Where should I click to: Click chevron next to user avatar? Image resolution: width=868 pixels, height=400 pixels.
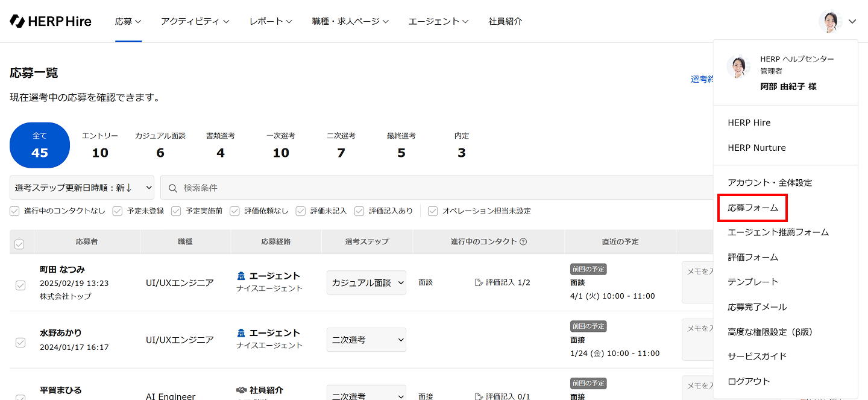[x=852, y=21]
